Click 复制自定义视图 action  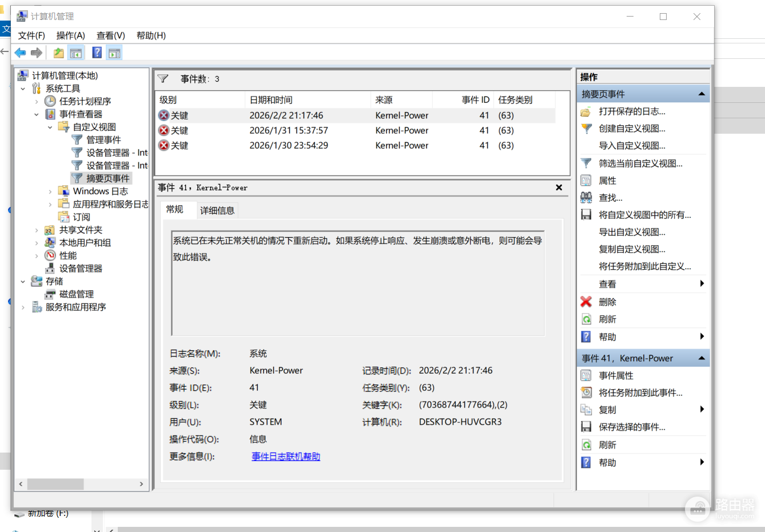coord(632,249)
